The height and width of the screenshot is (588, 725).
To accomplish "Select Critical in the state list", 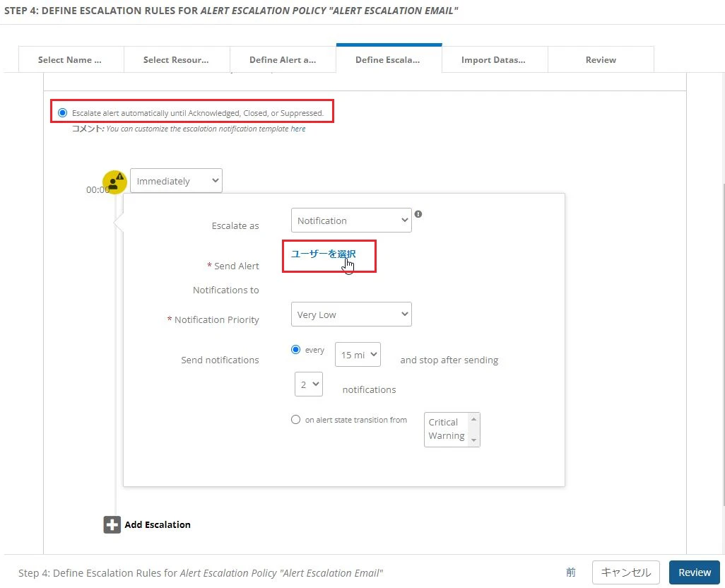I will tap(443, 422).
